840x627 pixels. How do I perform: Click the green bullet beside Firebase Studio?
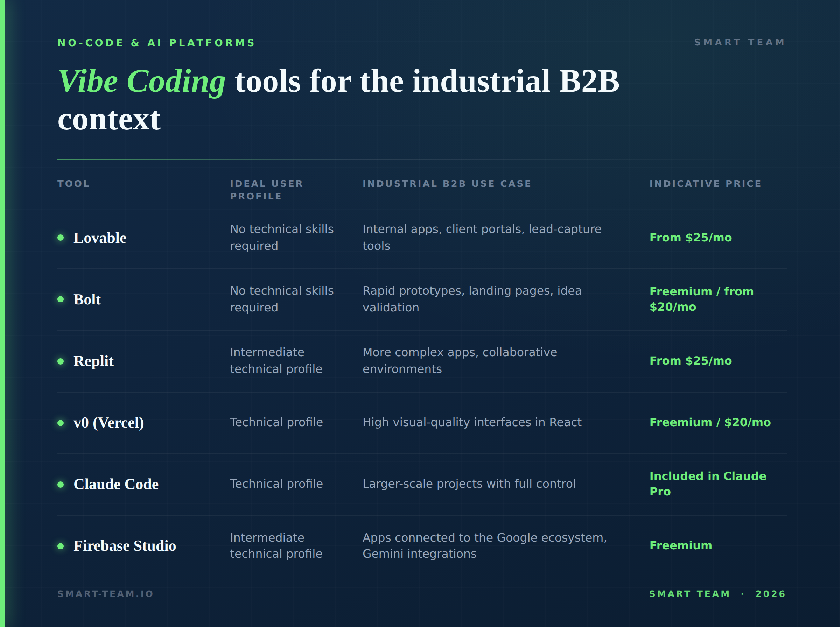60,546
